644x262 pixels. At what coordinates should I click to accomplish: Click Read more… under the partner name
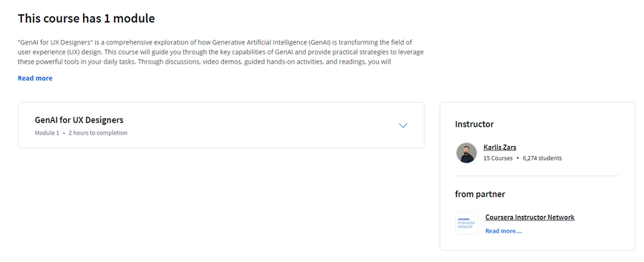click(x=503, y=231)
